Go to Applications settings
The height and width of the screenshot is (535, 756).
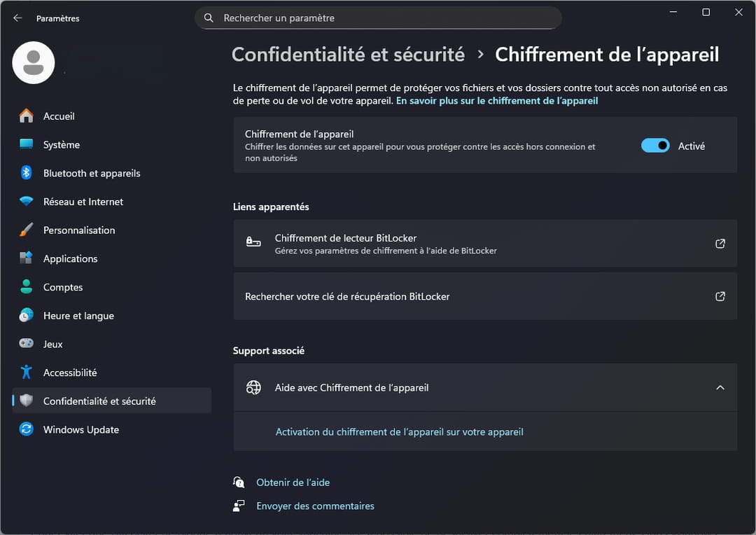click(70, 259)
